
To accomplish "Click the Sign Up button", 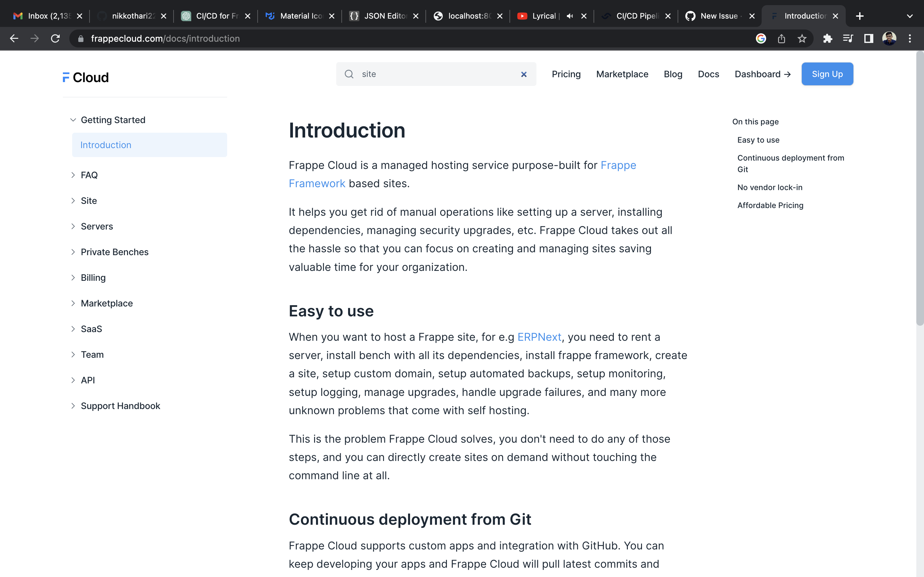I will point(827,74).
